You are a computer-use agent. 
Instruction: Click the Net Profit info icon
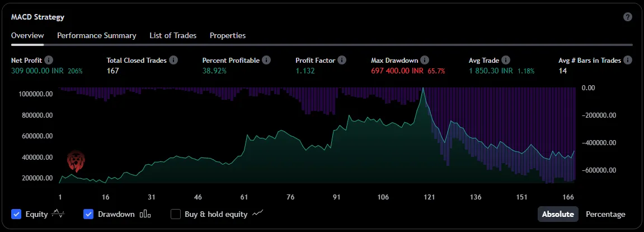(49, 60)
